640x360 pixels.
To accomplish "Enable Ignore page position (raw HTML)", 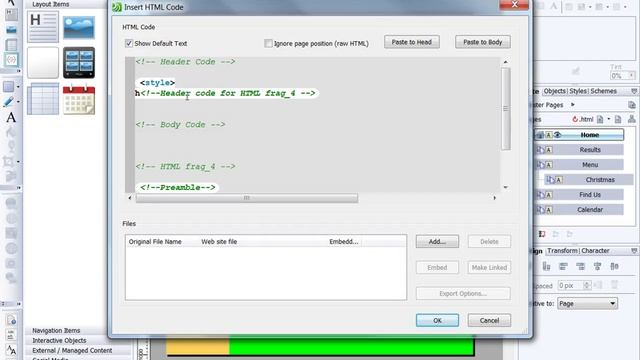I will coord(268,43).
